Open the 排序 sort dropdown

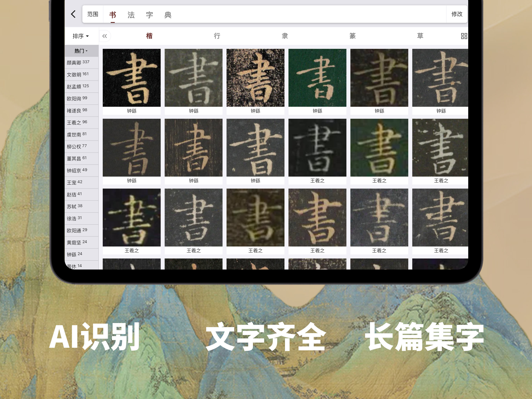(x=81, y=36)
